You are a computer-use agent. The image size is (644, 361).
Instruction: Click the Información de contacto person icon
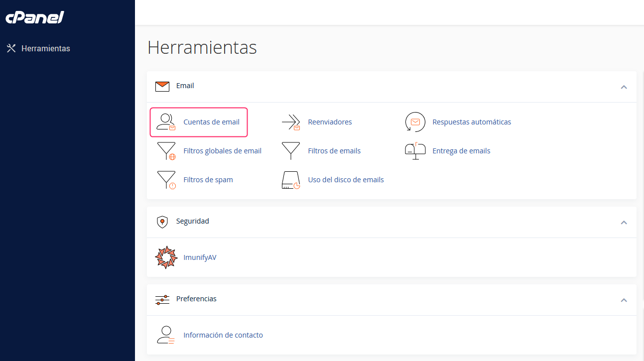coord(166,335)
